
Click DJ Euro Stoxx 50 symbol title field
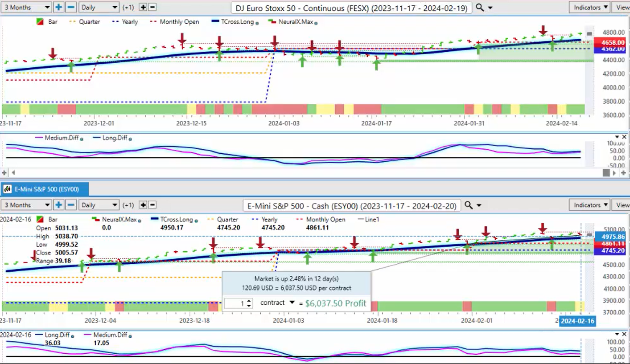pos(351,8)
